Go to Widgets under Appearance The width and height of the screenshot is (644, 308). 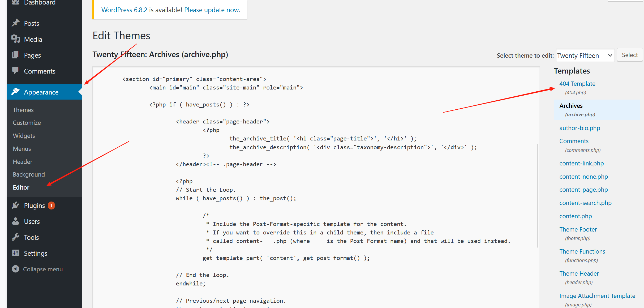24,136
